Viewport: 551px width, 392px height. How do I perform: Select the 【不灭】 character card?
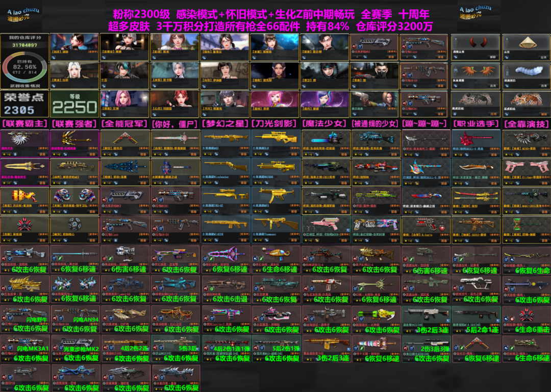(x=225, y=104)
